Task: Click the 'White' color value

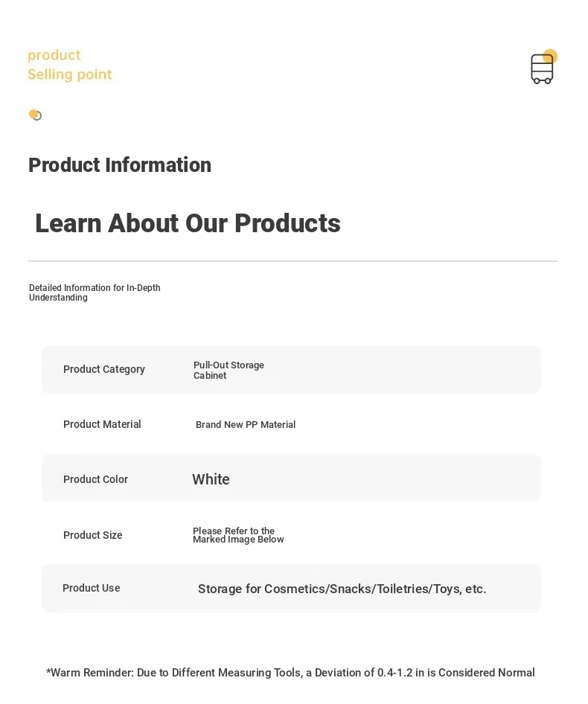Action: tap(211, 479)
